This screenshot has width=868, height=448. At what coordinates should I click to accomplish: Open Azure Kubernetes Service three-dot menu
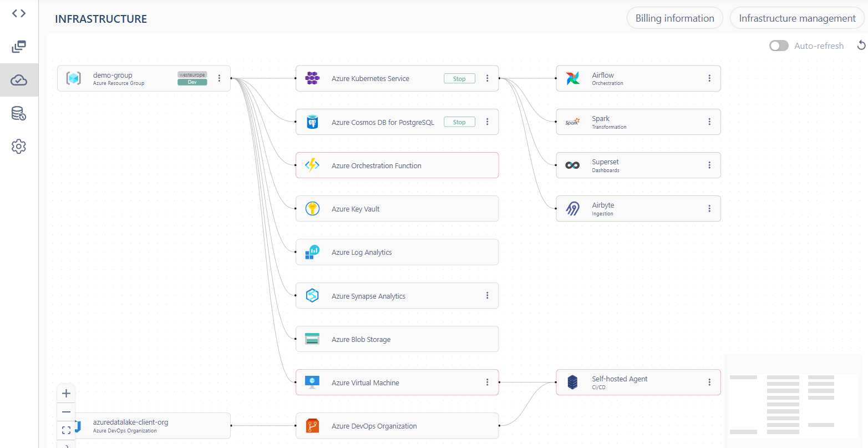(x=488, y=78)
